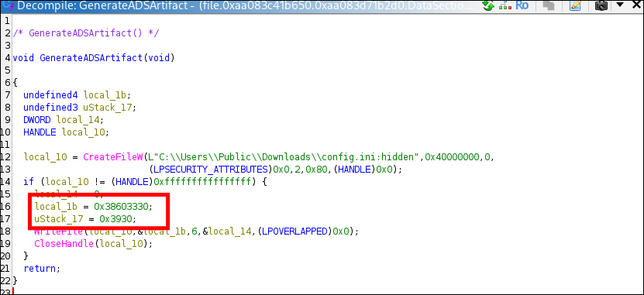Select GenerateADSArtifact in the function signature line
The height and width of the screenshot is (295, 644).
(91, 58)
